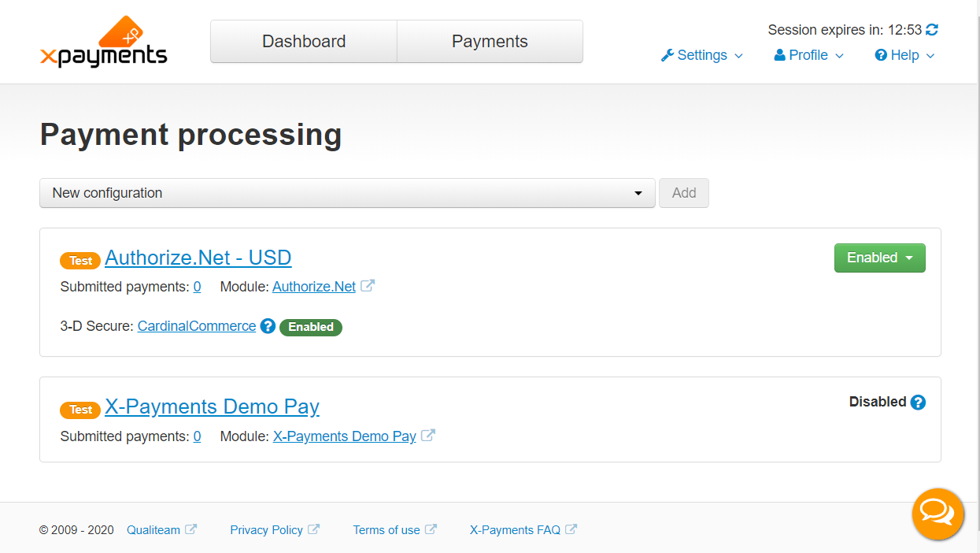Open the Authorize.Net module link
The image size is (980, 553).
314,287
